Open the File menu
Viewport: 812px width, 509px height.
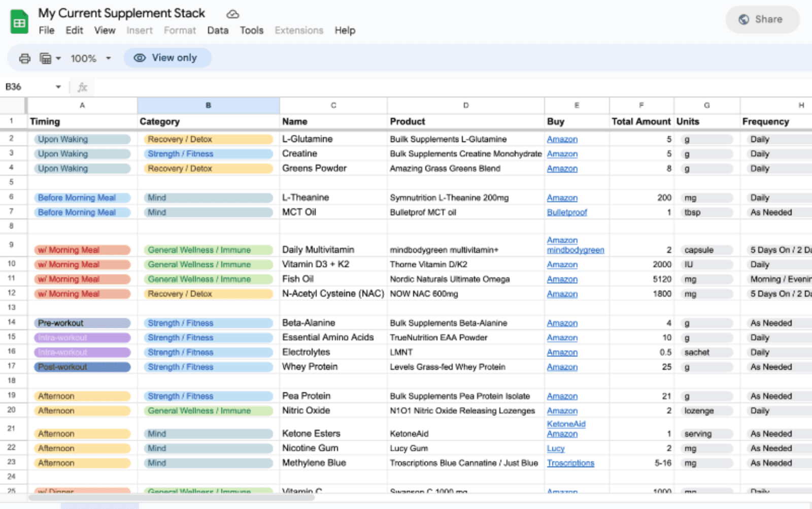click(46, 30)
